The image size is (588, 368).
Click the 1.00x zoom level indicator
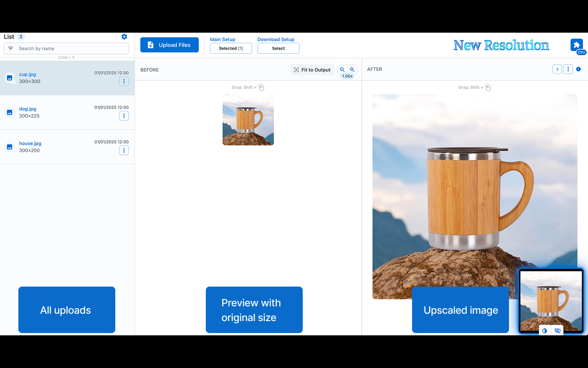(x=347, y=76)
